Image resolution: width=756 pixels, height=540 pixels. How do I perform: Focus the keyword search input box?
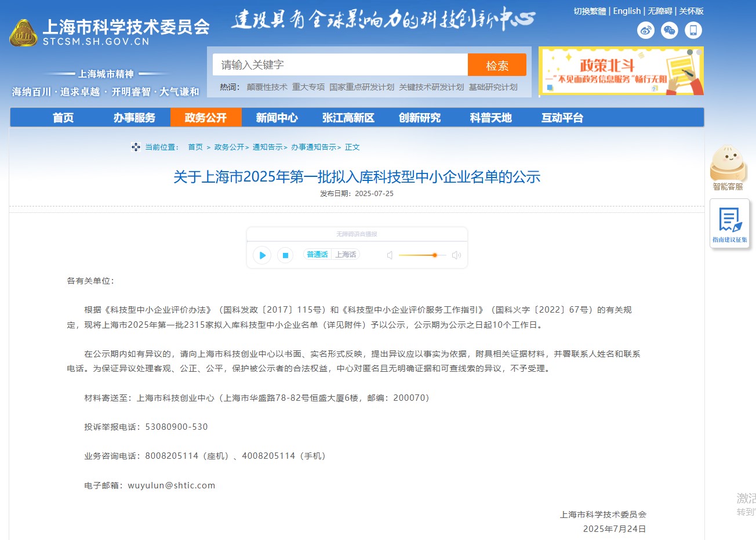pos(340,65)
